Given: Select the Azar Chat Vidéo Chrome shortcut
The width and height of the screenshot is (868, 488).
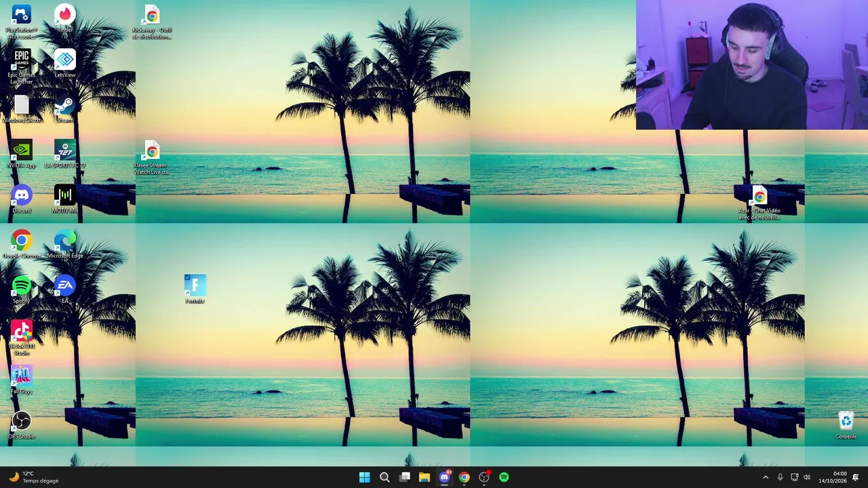Looking at the screenshot, I should [759, 203].
